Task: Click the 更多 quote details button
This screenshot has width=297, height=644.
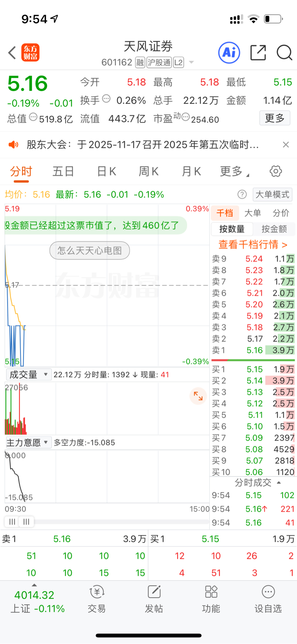Action: point(275,118)
